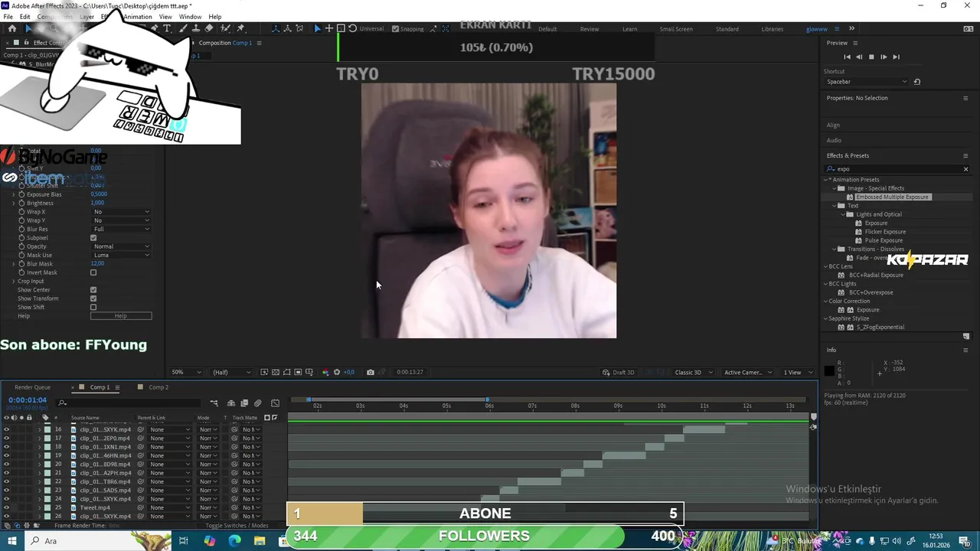Open the Classic 3D renderer dropdown
This screenshot has height=551, width=980.
click(x=693, y=373)
